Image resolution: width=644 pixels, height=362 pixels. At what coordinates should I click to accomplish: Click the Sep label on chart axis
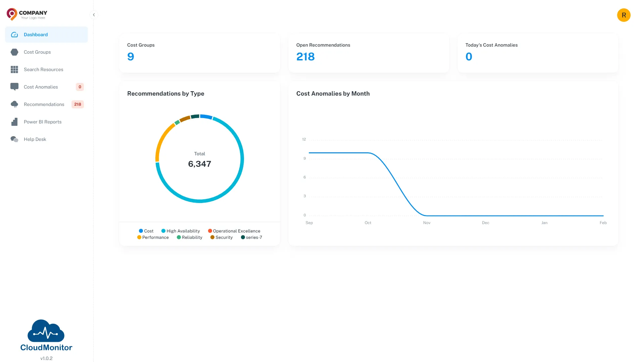(x=309, y=223)
